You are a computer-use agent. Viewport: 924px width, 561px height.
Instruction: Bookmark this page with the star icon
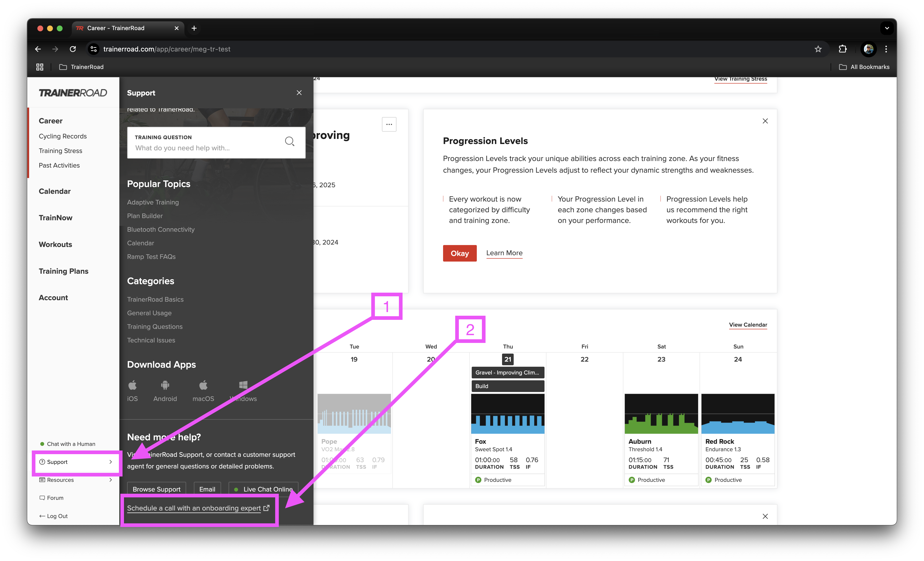pyautogui.click(x=818, y=49)
